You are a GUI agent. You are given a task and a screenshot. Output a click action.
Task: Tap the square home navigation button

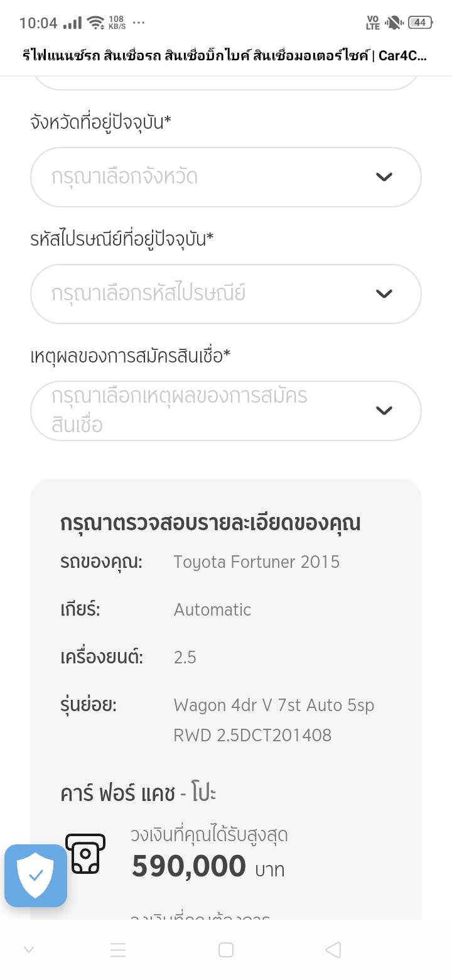tap(226, 950)
